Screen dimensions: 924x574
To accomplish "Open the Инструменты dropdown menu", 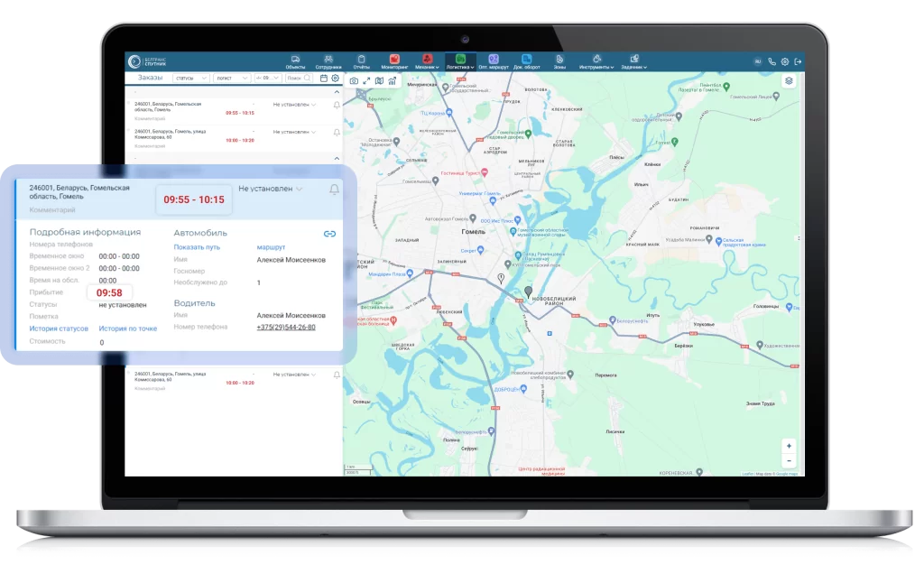I will pos(596,62).
